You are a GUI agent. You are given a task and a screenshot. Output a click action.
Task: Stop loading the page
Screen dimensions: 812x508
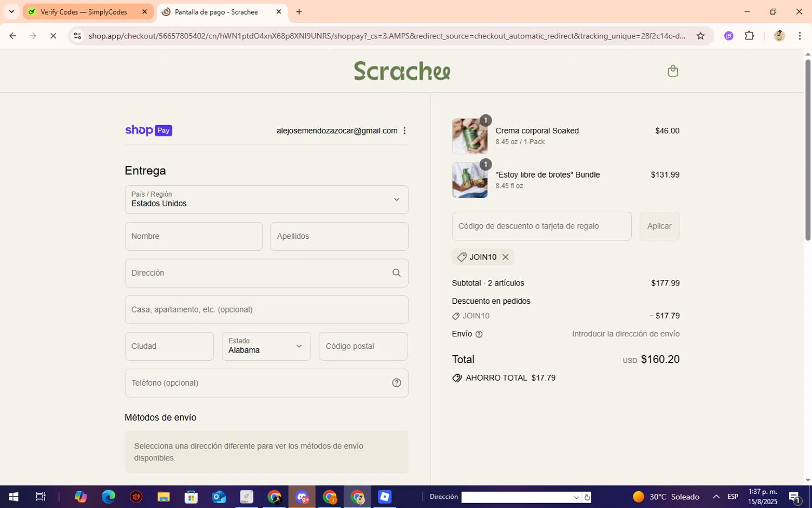coord(53,36)
